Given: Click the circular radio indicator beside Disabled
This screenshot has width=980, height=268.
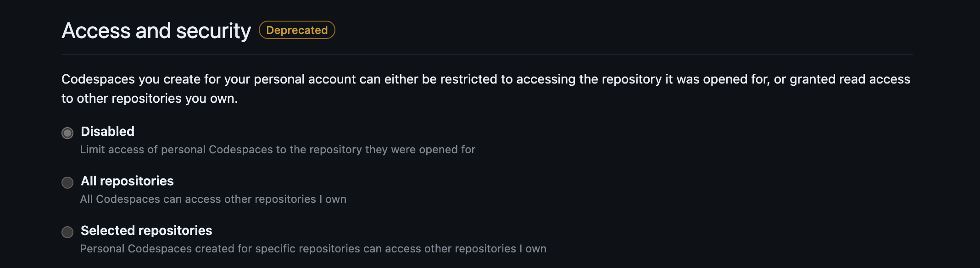Looking at the screenshot, I should [x=67, y=133].
